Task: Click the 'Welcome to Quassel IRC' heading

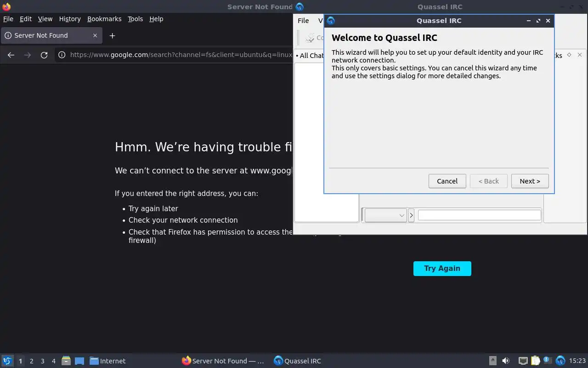Action: click(384, 38)
